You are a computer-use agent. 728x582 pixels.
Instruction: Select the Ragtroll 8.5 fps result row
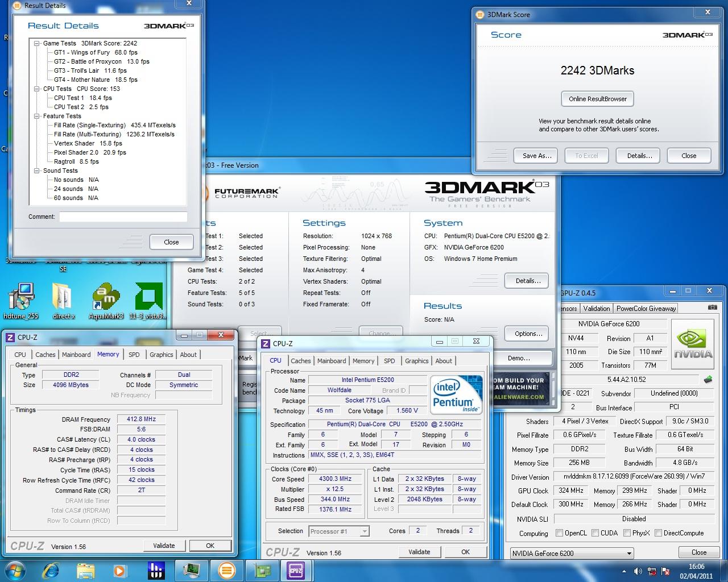(x=76, y=161)
